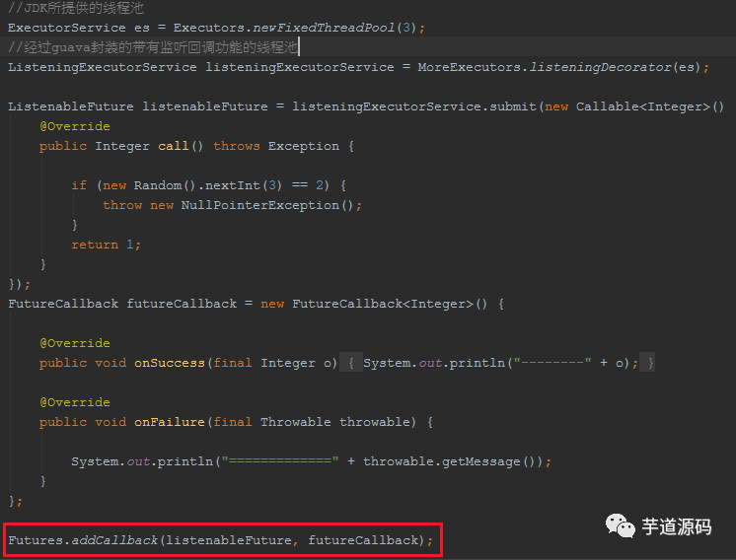Expand folded onSuccess opening brace
Image resolution: width=736 pixels, height=560 pixels.
tap(351, 363)
